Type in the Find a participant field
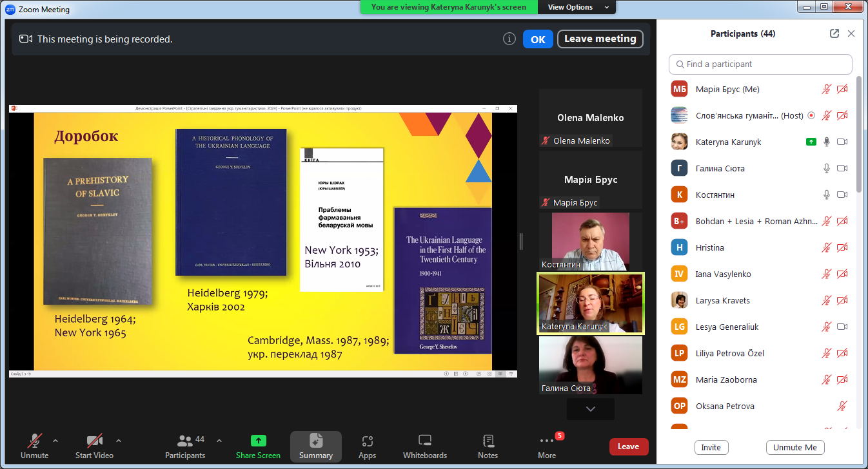 point(761,64)
